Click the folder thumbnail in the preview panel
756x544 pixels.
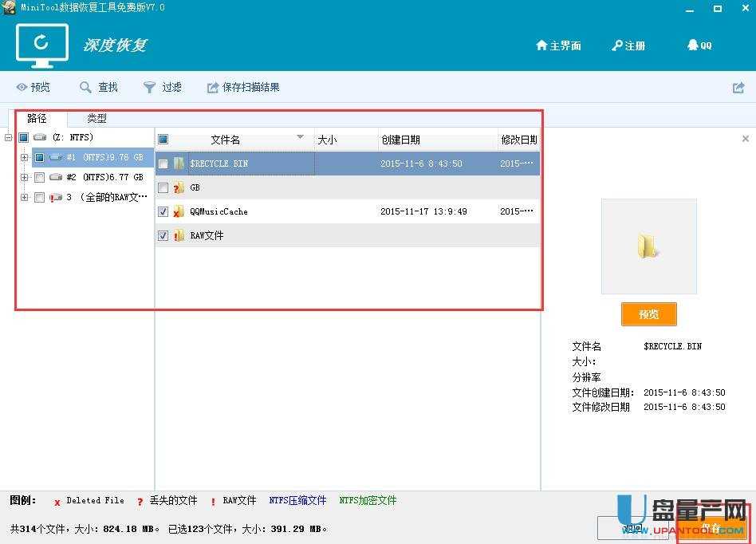(648, 246)
